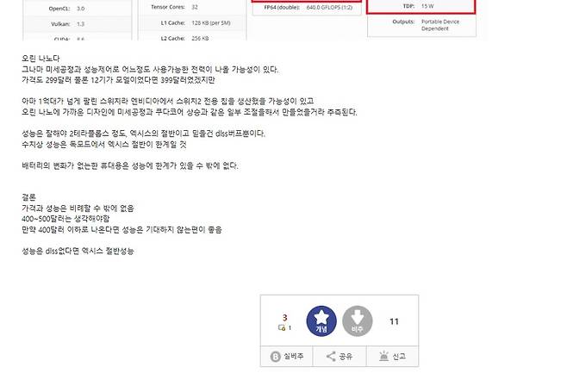This screenshot has height=392, width=567.
Task: Click the Vulkan 1.3 row
Action: click(x=78, y=24)
